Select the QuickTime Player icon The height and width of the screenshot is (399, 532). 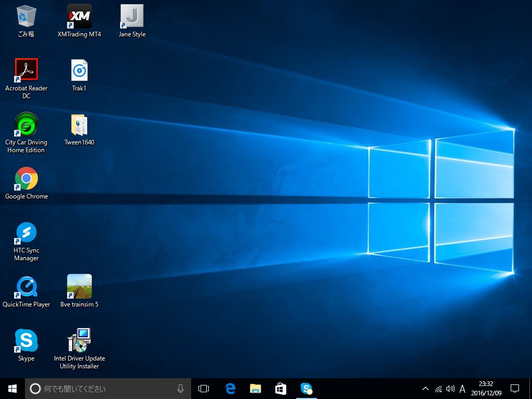[26, 287]
